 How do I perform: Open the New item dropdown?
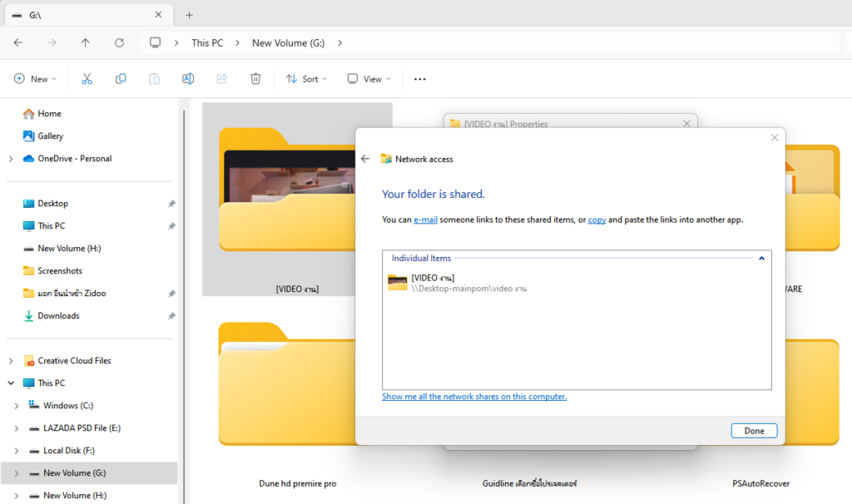[35, 79]
